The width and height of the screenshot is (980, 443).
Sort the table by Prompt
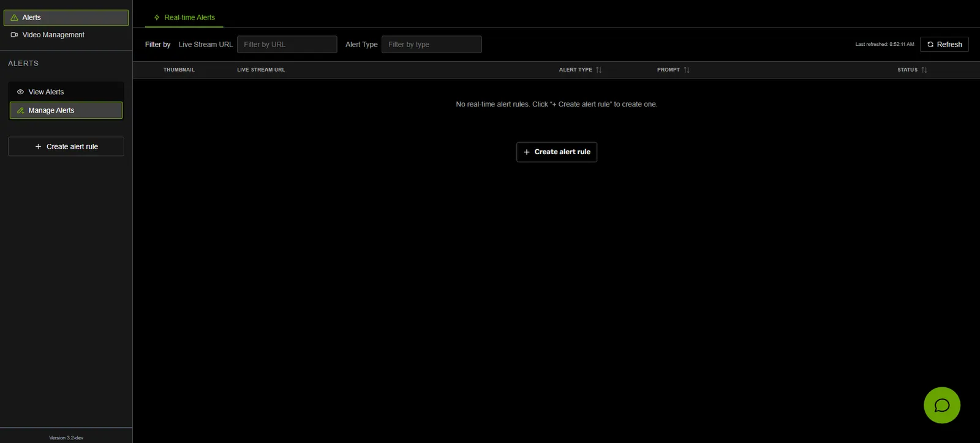687,70
